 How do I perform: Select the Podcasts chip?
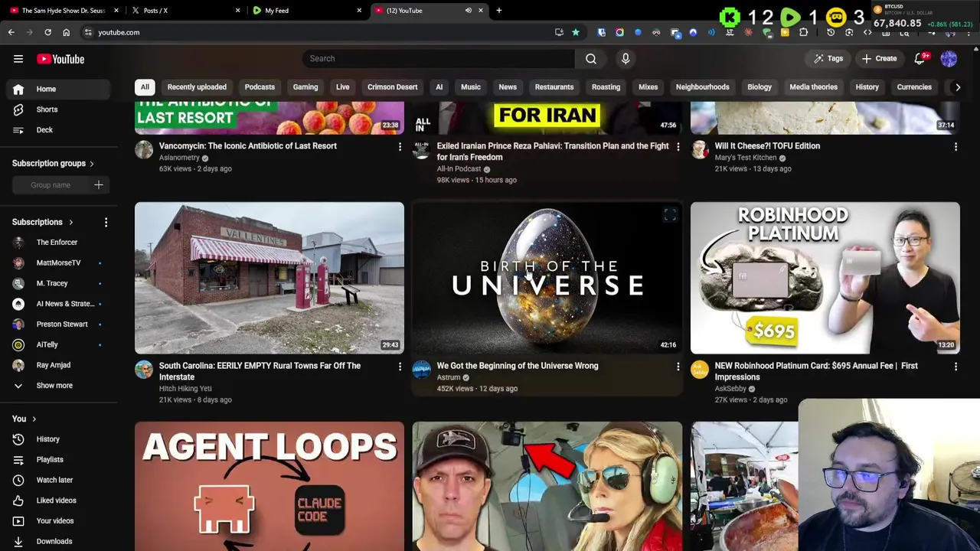(x=260, y=87)
